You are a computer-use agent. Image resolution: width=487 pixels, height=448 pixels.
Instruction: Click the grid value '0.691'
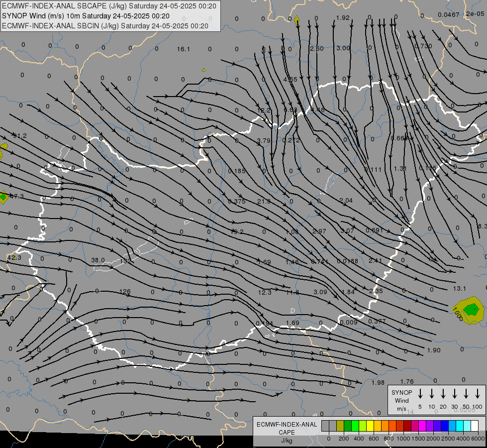coord(374,230)
